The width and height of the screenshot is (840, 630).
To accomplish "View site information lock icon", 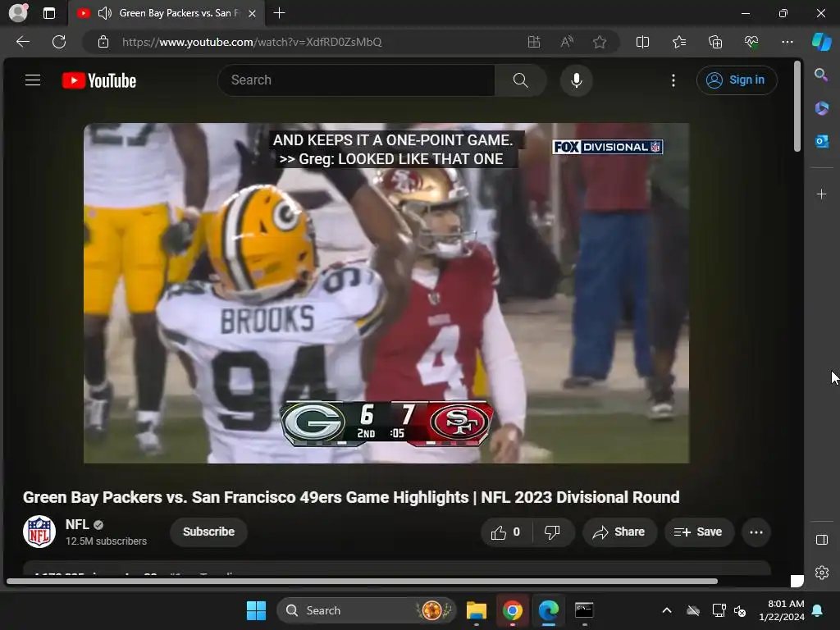I will [103, 42].
